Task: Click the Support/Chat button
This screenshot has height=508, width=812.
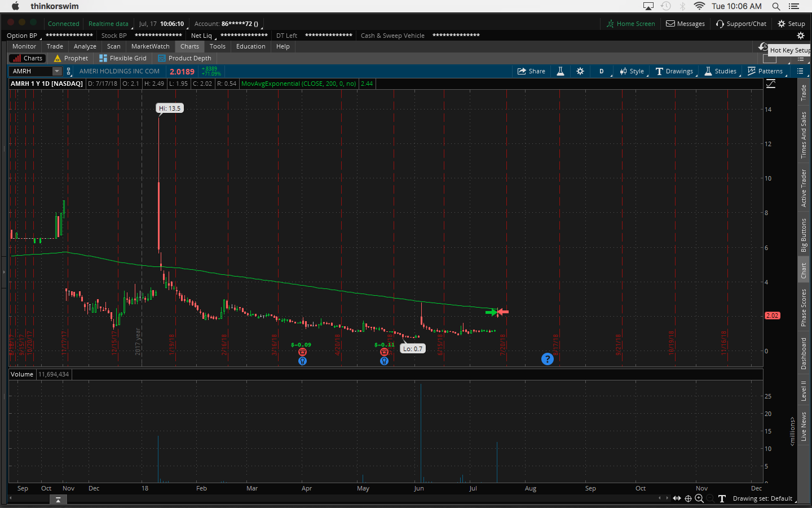Action: pos(741,24)
